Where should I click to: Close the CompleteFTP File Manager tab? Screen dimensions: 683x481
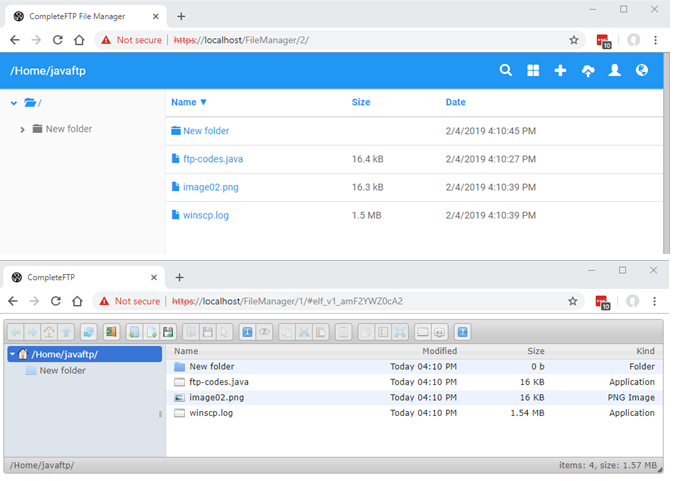pos(156,17)
